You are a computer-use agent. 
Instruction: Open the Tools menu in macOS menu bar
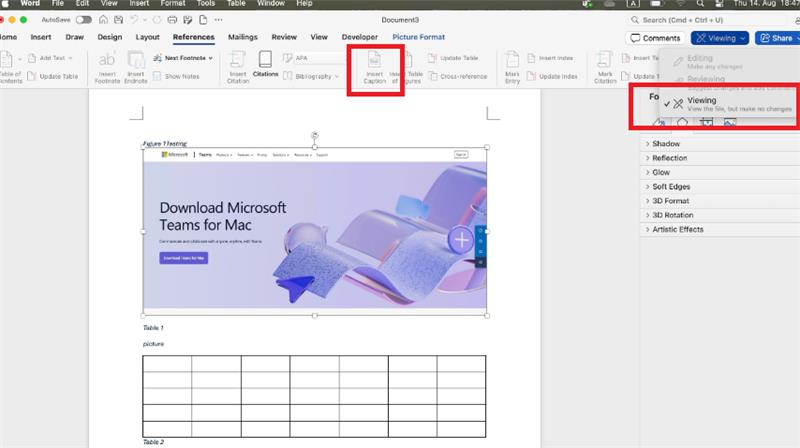tap(206, 4)
